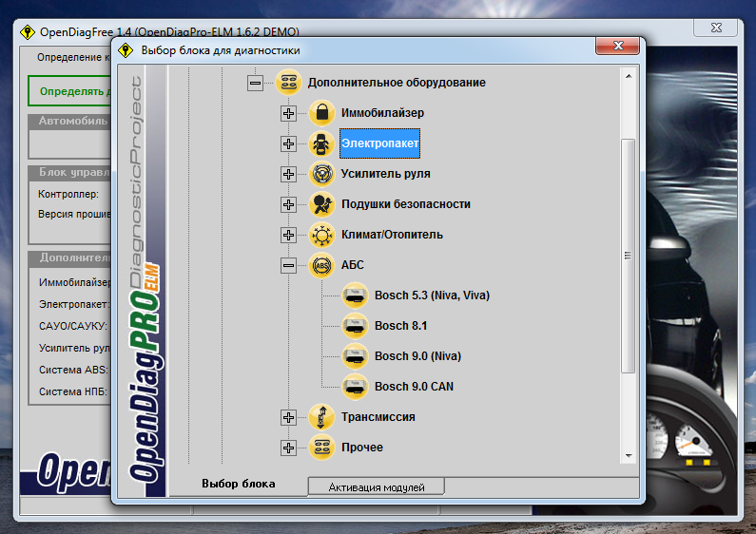The width and height of the screenshot is (756, 534).
Task: Open the Активация модулей tab
Action: (x=376, y=487)
